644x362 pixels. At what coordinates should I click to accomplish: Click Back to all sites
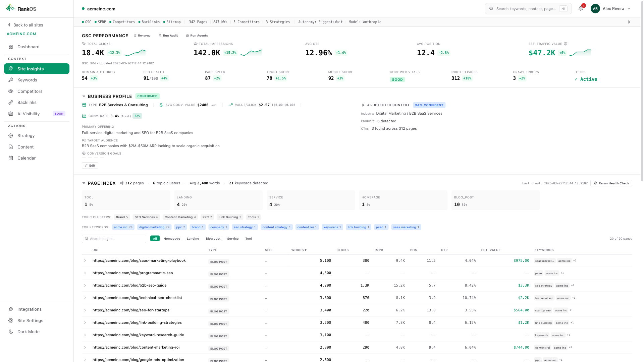tap(28, 25)
